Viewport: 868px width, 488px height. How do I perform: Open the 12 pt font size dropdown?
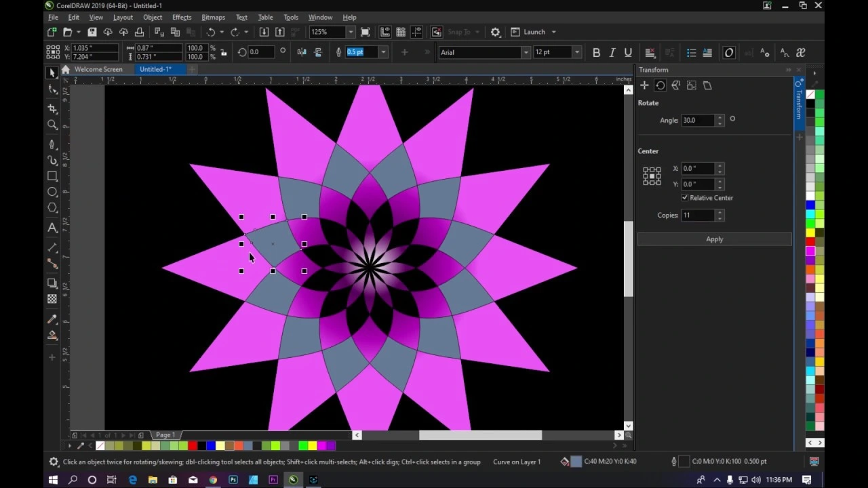pyautogui.click(x=577, y=52)
